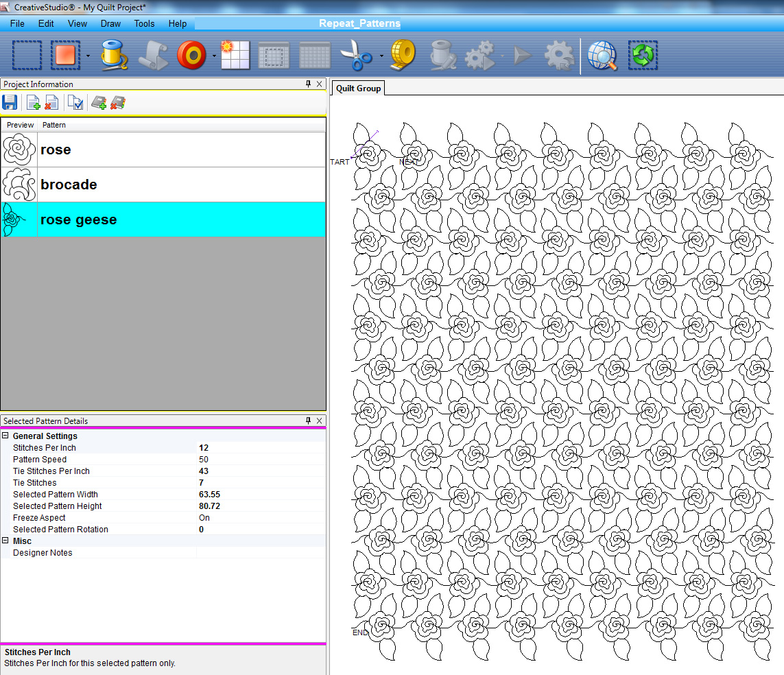Click the measuring tape tool
Image resolution: width=784 pixels, height=675 pixels.
[x=402, y=56]
